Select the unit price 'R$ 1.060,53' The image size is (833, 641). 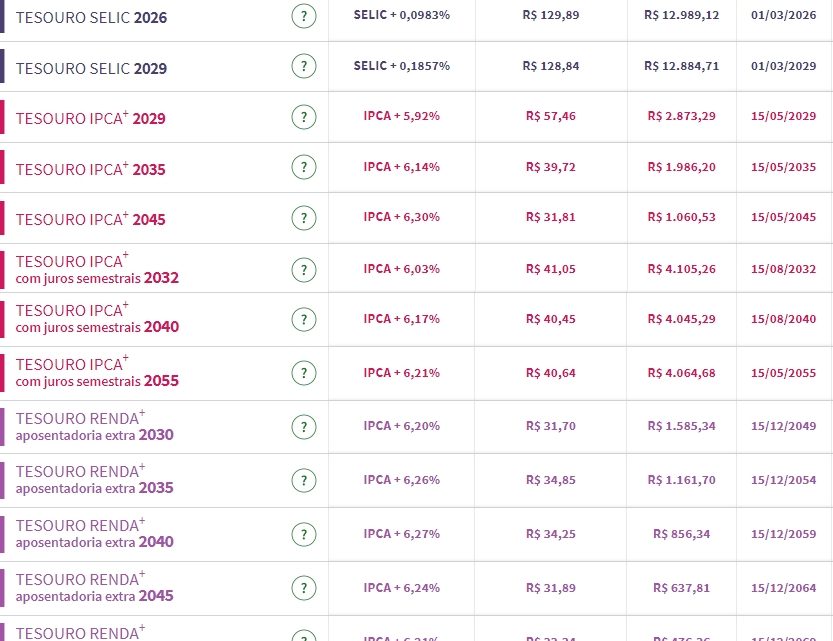[x=682, y=217]
